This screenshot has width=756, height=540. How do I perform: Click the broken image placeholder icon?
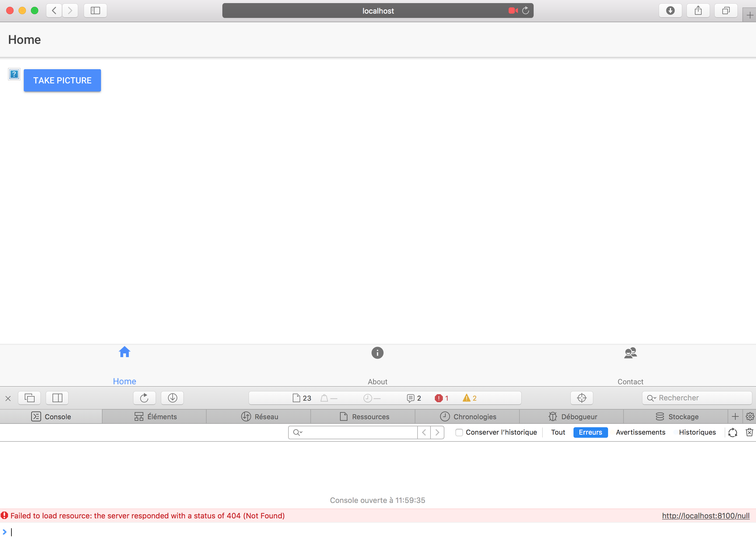tap(14, 74)
